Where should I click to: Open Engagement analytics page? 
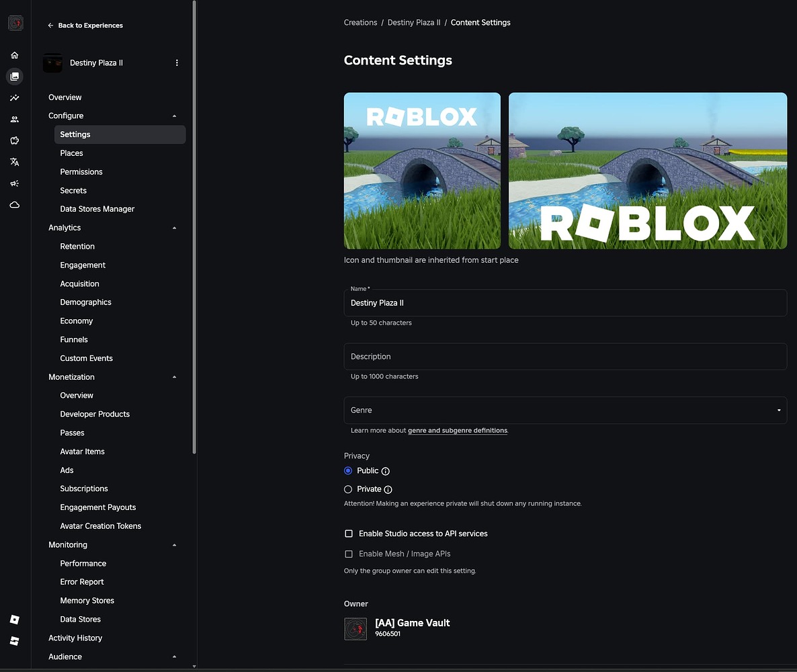83,265
